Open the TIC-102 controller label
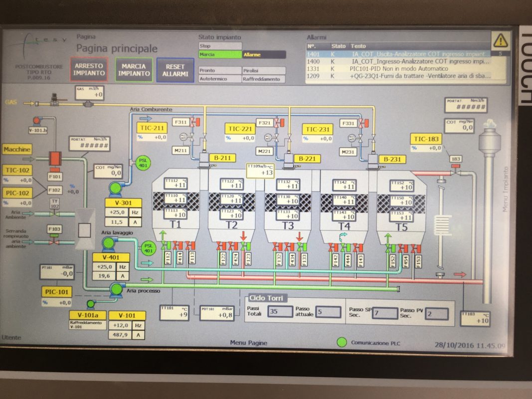The width and height of the screenshot is (532, 399). click(x=17, y=170)
